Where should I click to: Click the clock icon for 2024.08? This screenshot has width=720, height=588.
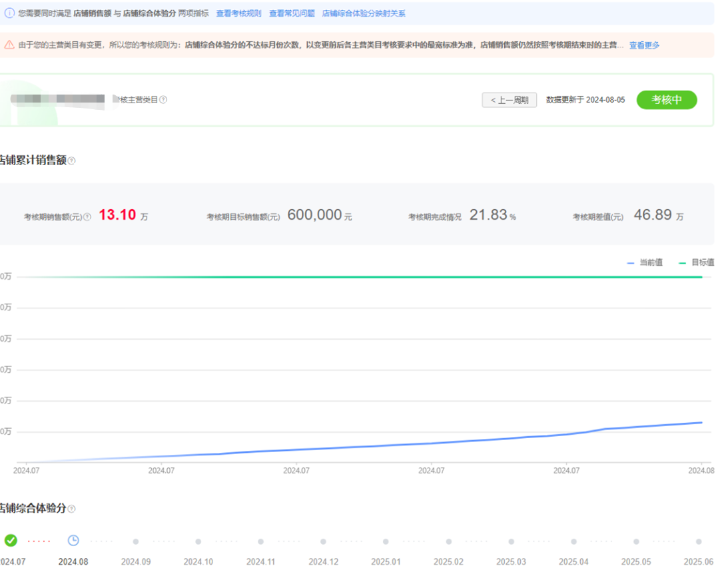tap(73, 541)
